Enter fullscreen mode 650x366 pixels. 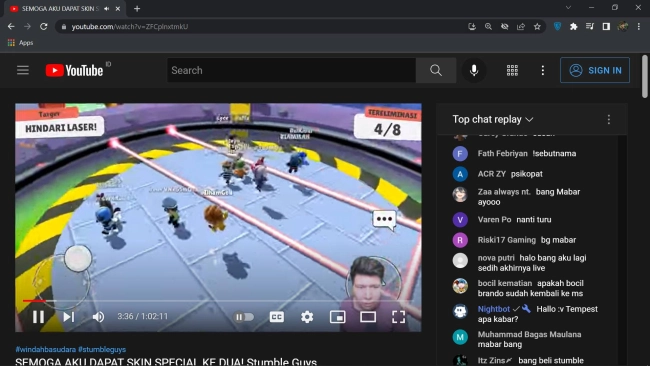tap(398, 317)
